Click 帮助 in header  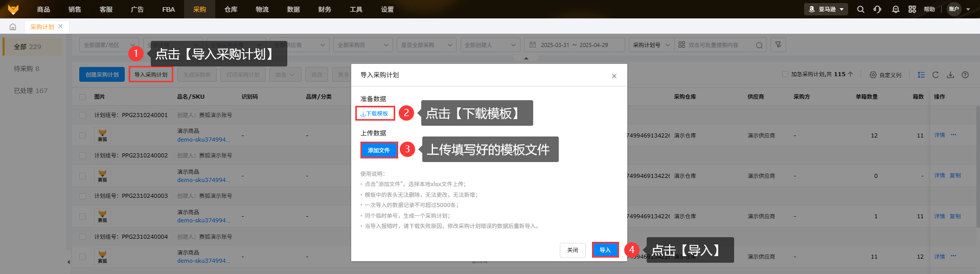pyautogui.click(x=929, y=9)
